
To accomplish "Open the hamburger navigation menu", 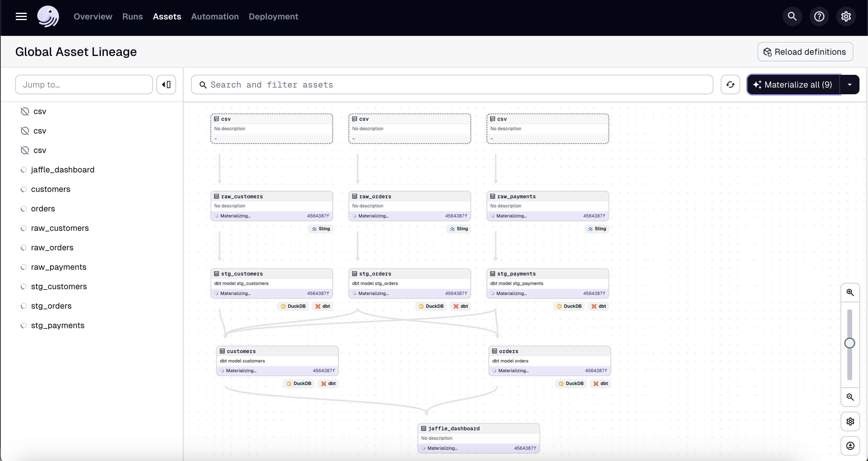I will pos(21,16).
